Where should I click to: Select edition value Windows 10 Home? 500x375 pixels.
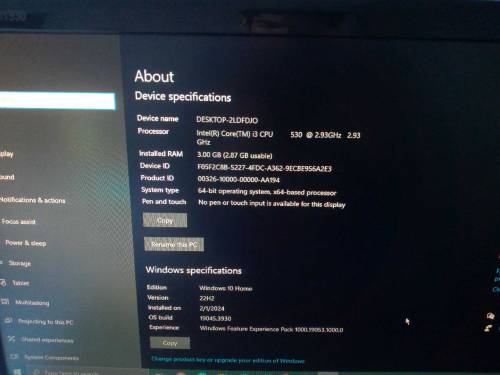[x=226, y=288]
